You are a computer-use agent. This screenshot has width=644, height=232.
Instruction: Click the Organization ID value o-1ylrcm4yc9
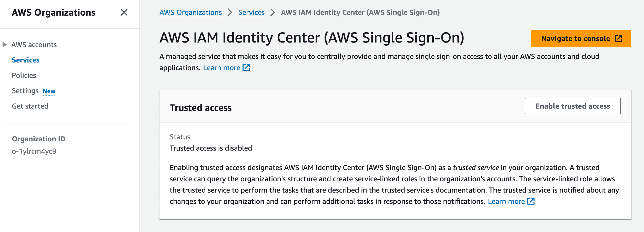(34, 151)
